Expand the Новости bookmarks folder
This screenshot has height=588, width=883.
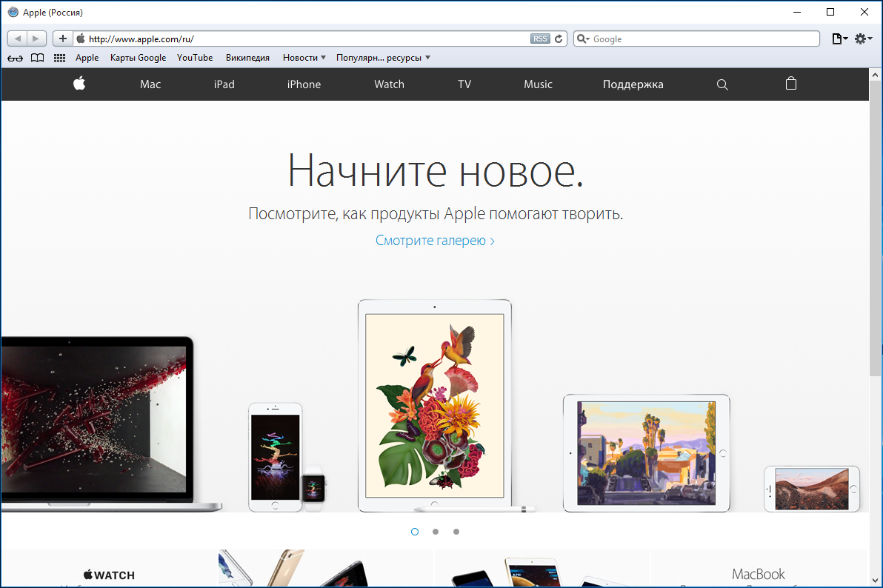(x=304, y=58)
